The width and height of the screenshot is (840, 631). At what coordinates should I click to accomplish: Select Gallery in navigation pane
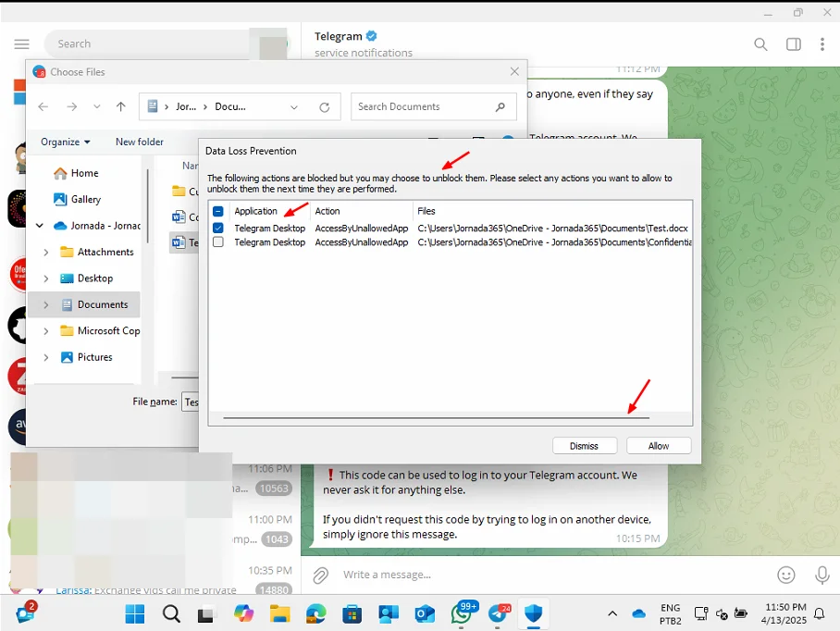click(77, 199)
